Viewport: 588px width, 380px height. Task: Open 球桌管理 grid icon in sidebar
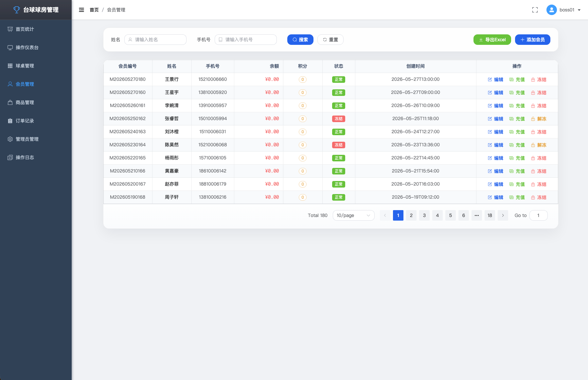(x=10, y=66)
